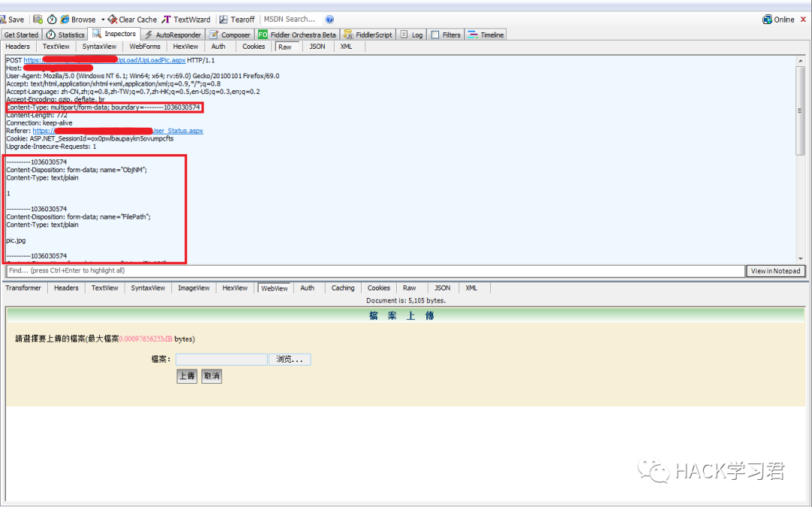Image resolution: width=812 pixels, height=507 pixels.
Task: Open the ImageView response tab
Action: tap(194, 288)
